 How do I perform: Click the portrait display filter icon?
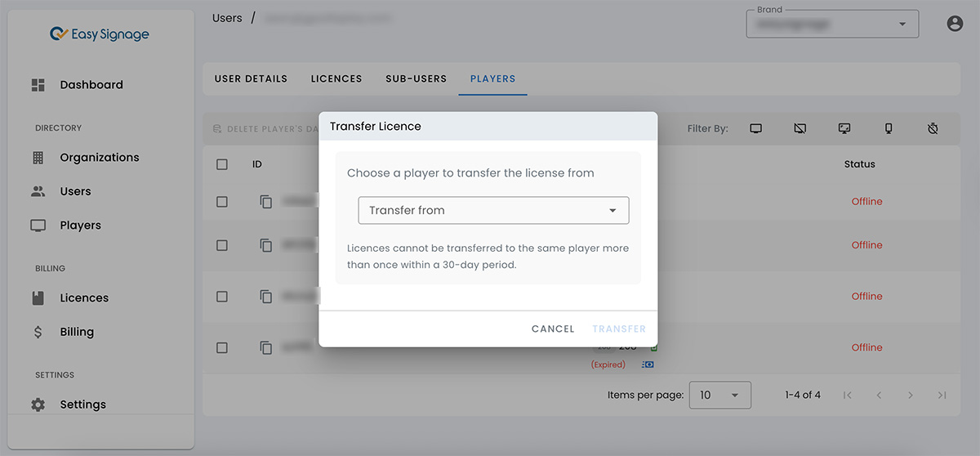point(889,128)
